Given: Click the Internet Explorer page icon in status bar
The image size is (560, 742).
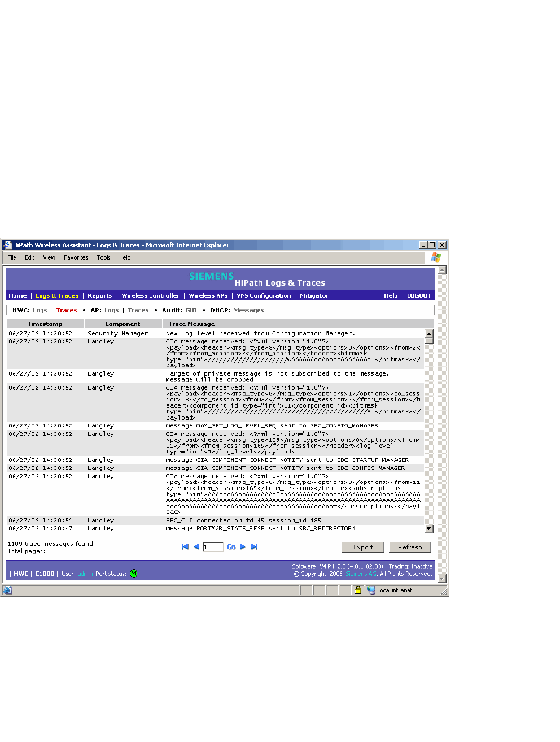Looking at the screenshot, I should point(7,590).
